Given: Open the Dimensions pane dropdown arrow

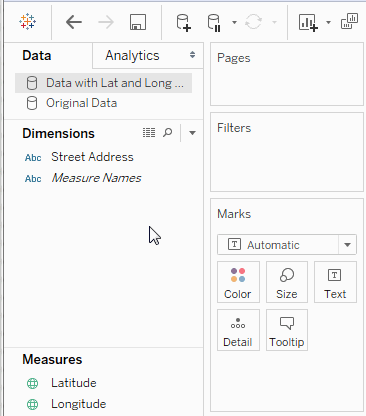Looking at the screenshot, I should [x=192, y=133].
